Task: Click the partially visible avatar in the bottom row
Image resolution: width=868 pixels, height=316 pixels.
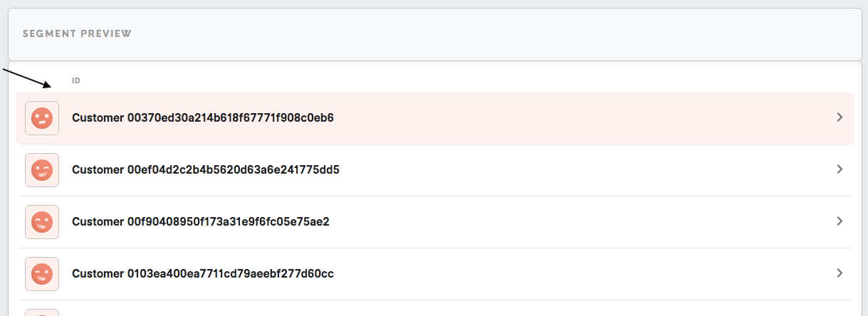Action: click(x=42, y=312)
